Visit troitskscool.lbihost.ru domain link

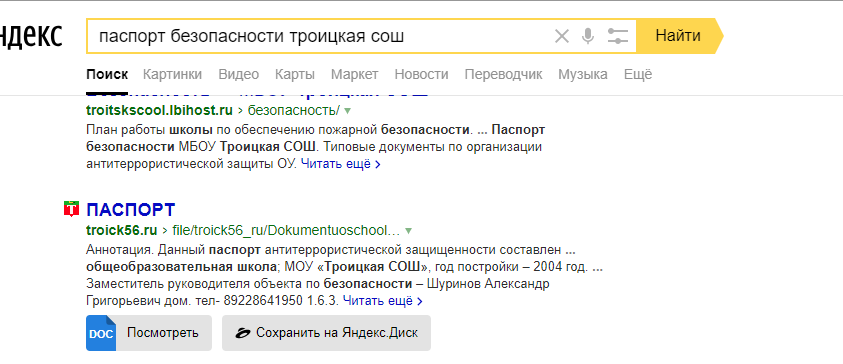(x=159, y=110)
